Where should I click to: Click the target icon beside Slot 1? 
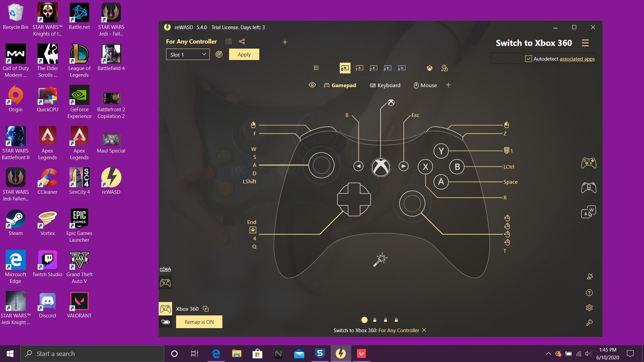[219, 54]
